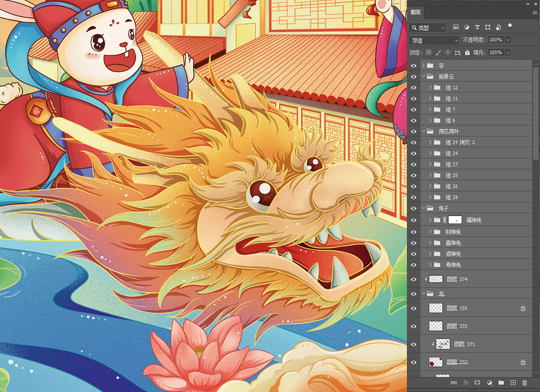Click link layers icon at panel bottom

point(454,383)
